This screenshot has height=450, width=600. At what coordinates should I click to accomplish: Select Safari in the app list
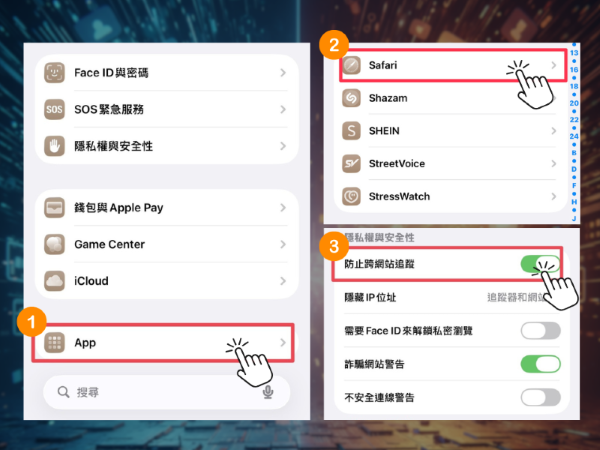(453, 65)
